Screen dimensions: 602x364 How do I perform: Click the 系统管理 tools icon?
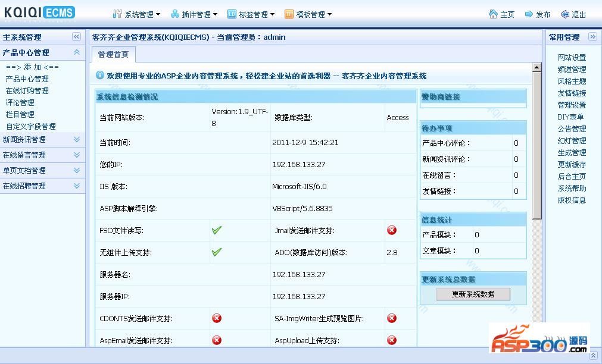pos(117,14)
